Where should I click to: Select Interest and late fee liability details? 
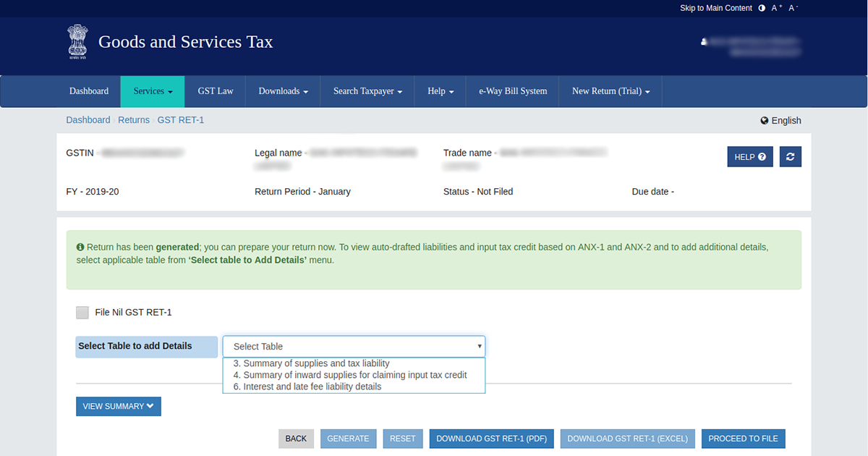307,387
